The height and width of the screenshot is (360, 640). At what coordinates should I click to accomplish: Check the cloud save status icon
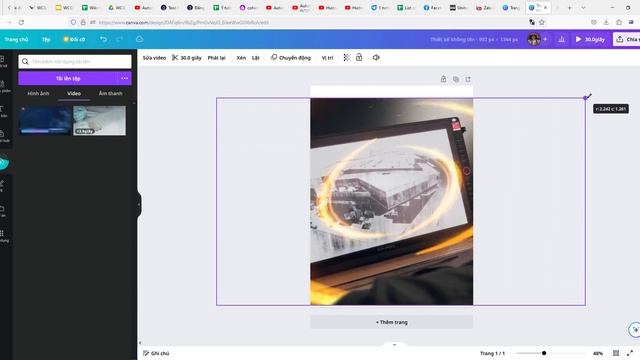139,39
